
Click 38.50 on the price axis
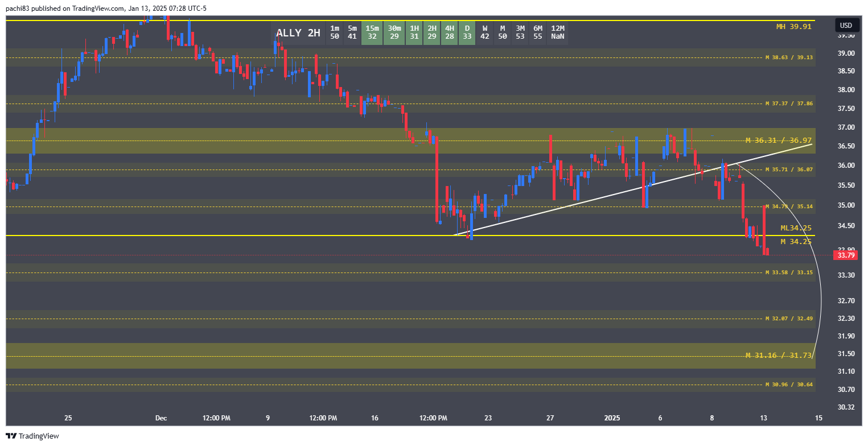coord(846,71)
